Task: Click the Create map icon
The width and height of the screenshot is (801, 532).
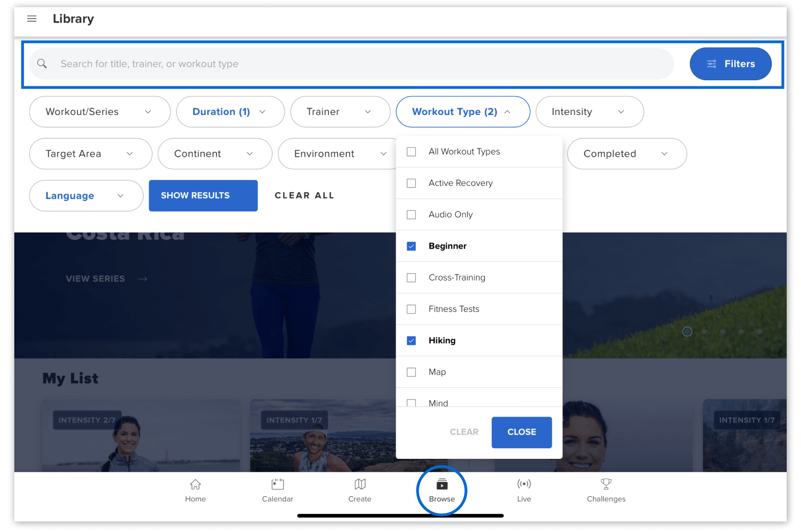Action: (x=360, y=484)
